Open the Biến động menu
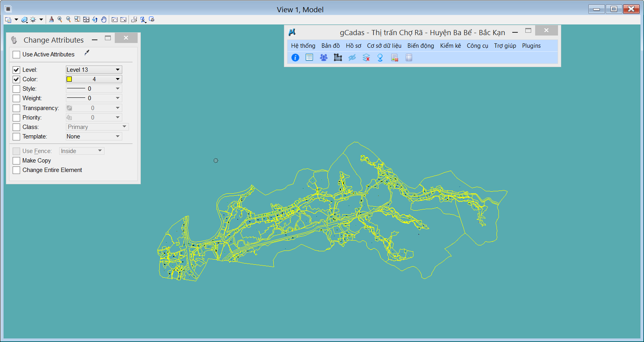 pyautogui.click(x=420, y=46)
